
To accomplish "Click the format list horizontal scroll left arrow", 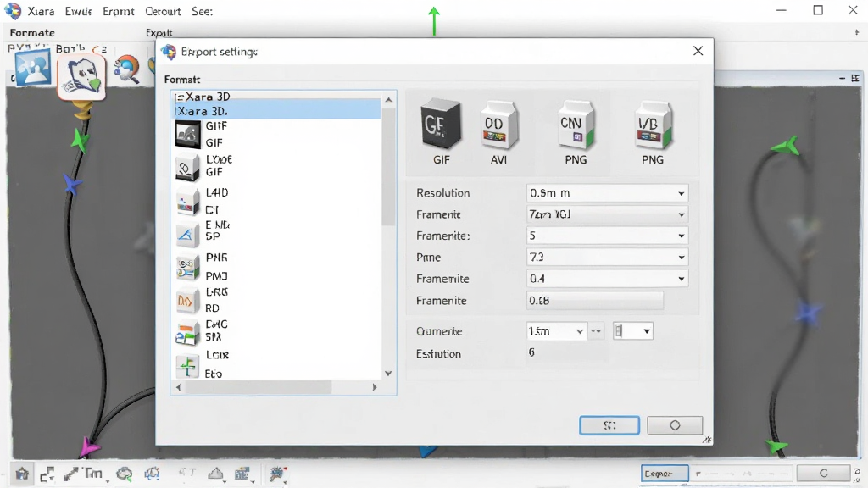I will (178, 387).
